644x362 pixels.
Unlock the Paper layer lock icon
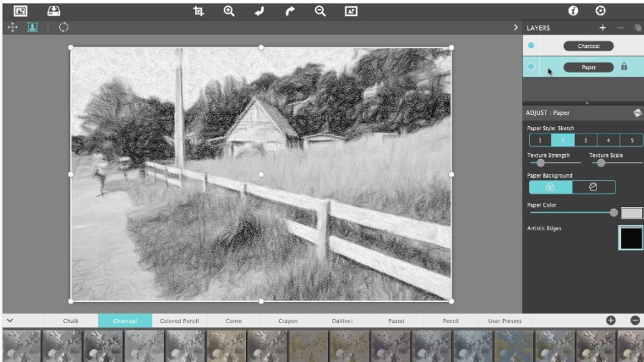[x=624, y=67]
